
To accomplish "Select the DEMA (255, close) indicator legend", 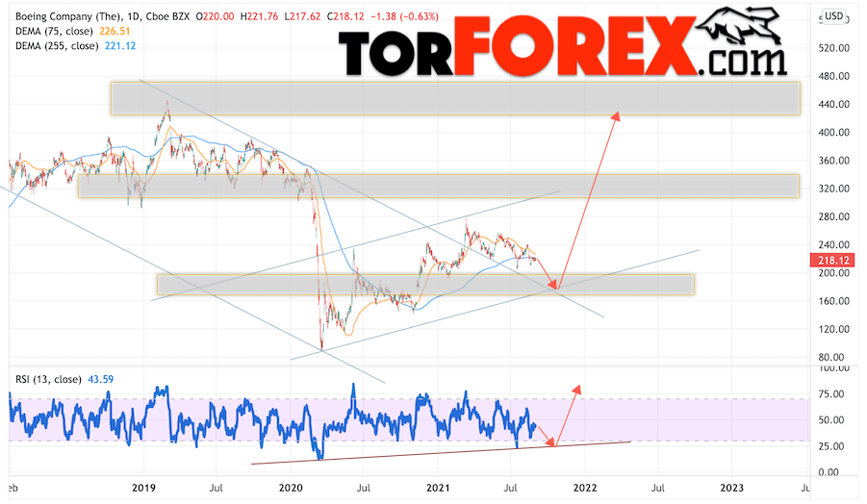I will 57,46.
